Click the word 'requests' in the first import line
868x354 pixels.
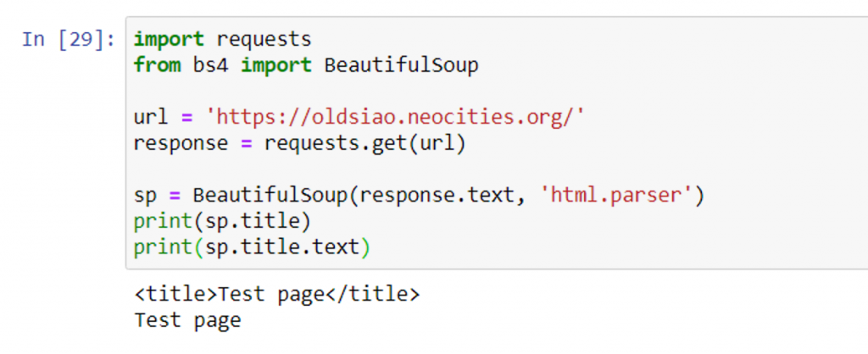pyautogui.click(x=264, y=39)
